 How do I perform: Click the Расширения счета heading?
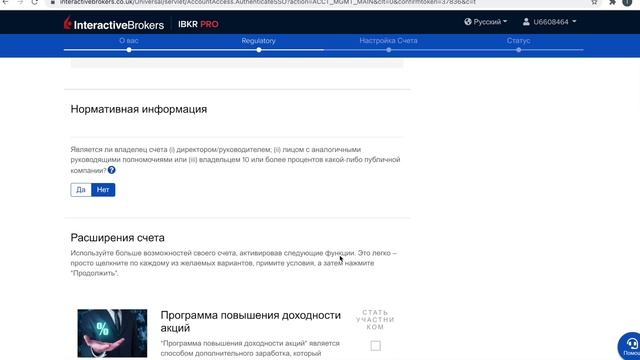(x=118, y=238)
